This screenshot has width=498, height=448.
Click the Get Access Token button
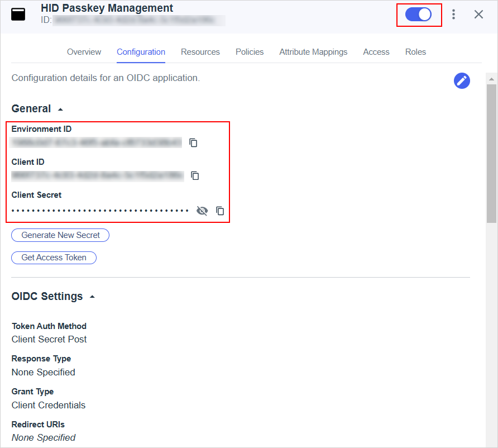[x=54, y=258]
